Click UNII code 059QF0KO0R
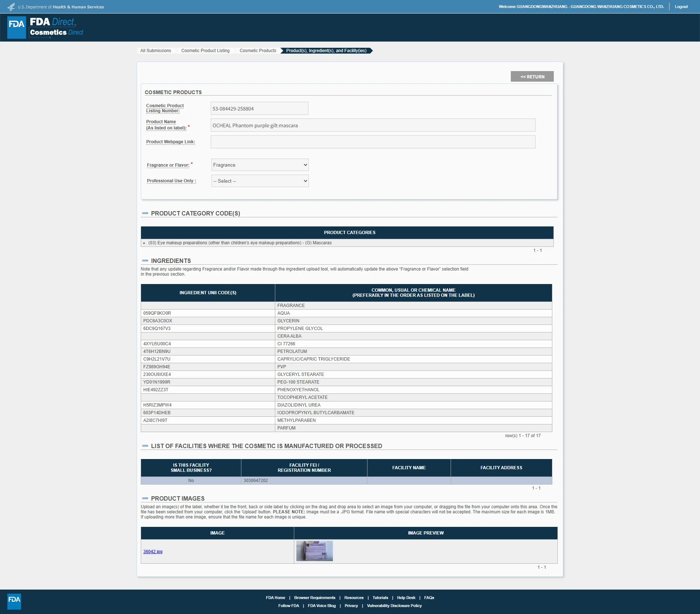 157,313
